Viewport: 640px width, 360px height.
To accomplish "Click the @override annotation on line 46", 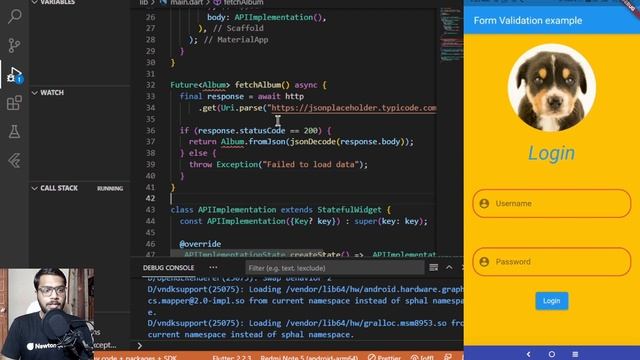I will click(x=200, y=244).
